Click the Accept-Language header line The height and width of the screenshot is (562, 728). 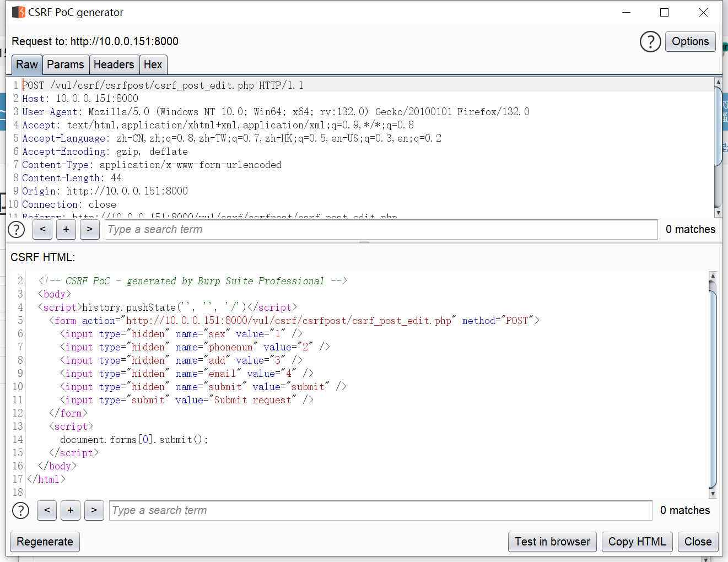(x=231, y=138)
